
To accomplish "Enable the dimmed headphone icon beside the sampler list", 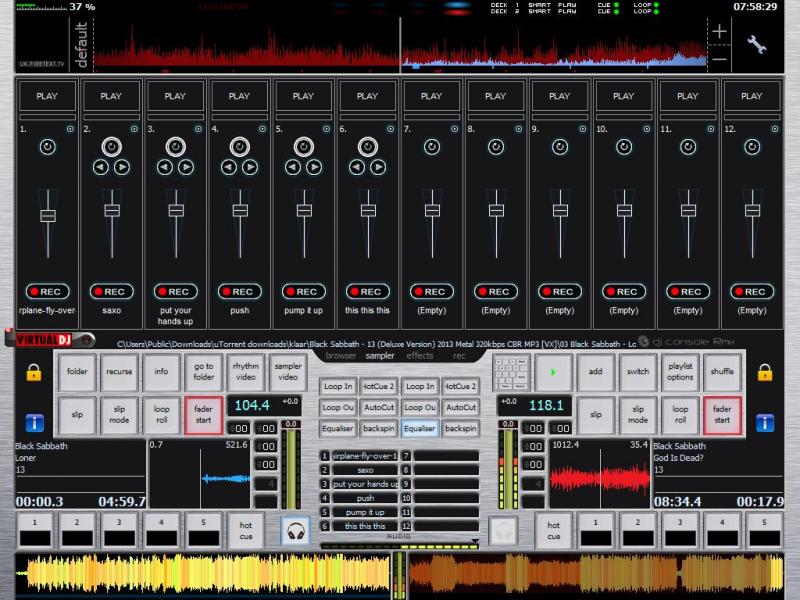I will [x=503, y=531].
